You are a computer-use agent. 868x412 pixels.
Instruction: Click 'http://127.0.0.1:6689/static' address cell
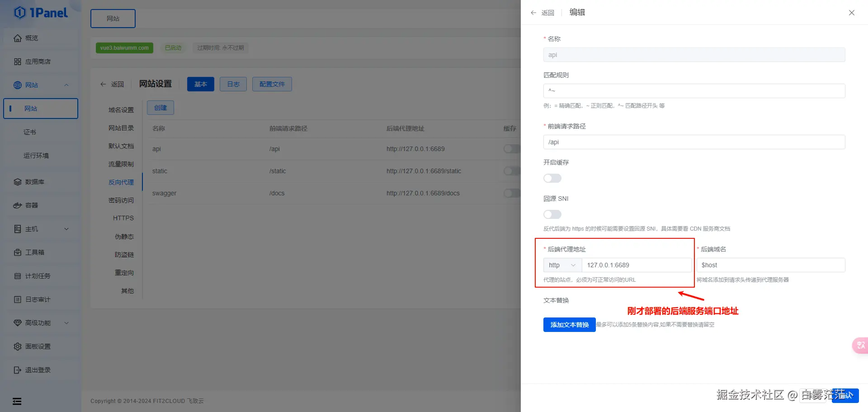click(424, 171)
